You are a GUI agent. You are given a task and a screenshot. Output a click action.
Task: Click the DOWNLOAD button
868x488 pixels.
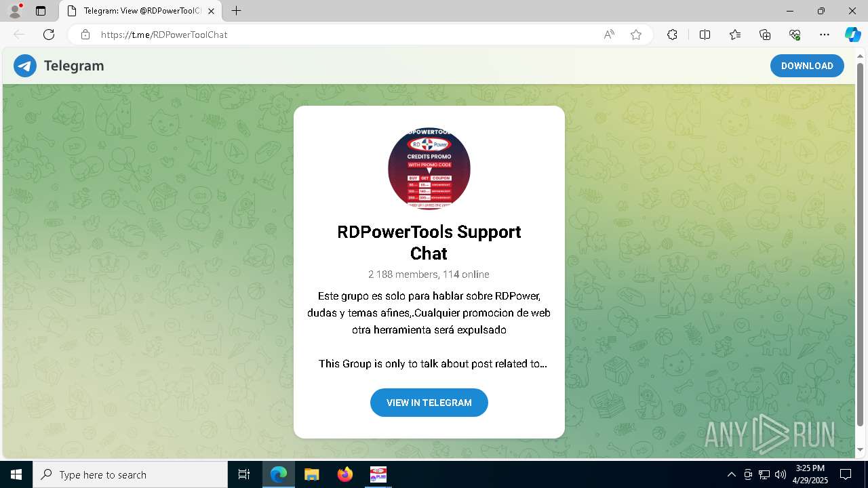tap(807, 66)
